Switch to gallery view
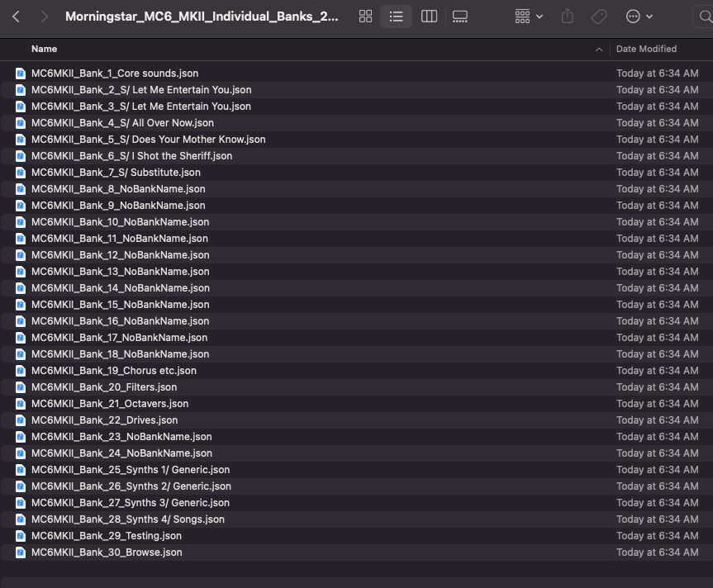 (460, 17)
